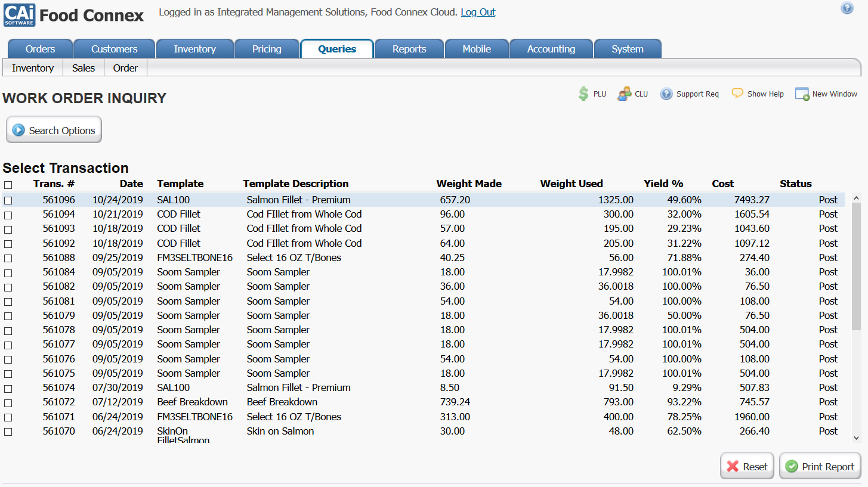Click the scrollbar down arrow
The height and width of the screenshot is (487, 868).
(x=857, y=438)
